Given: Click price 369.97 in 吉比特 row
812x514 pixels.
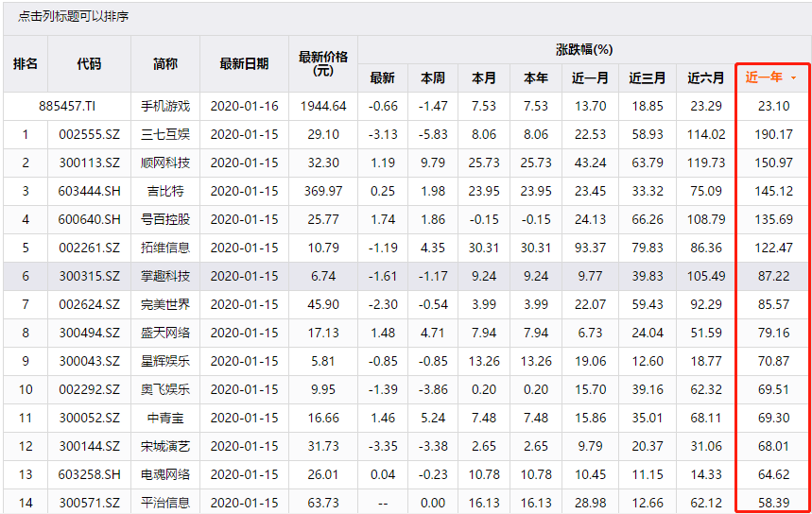Looking at the screenshot, I should click(x=323, y=191).
